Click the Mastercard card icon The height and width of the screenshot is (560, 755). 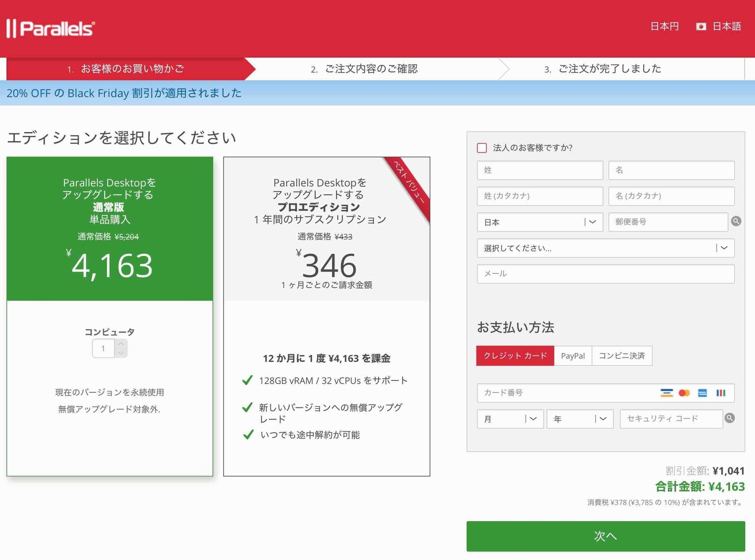pos(684,393)
